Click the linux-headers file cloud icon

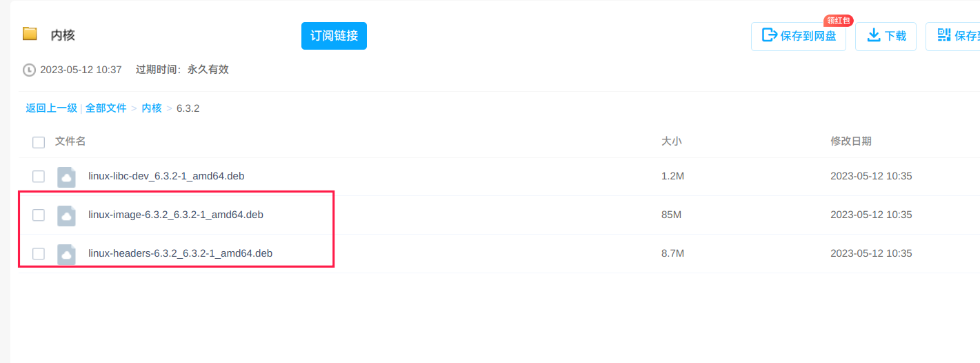(x=66, y=254)
